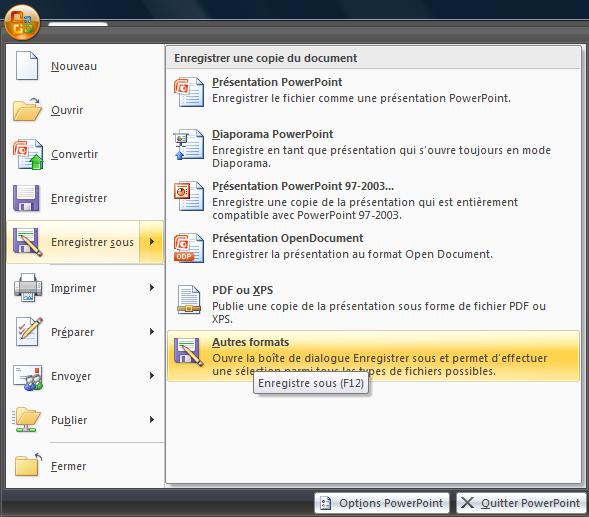589x517 pixels.
Task: Click the Imprimer printer icon
Action: (x=28, y=288)
